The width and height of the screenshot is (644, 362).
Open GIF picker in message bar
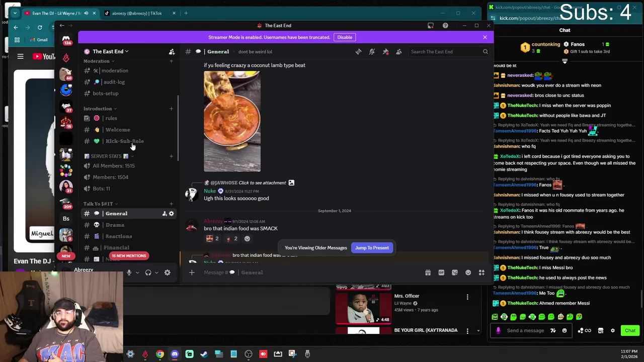(x=441, y=273)
